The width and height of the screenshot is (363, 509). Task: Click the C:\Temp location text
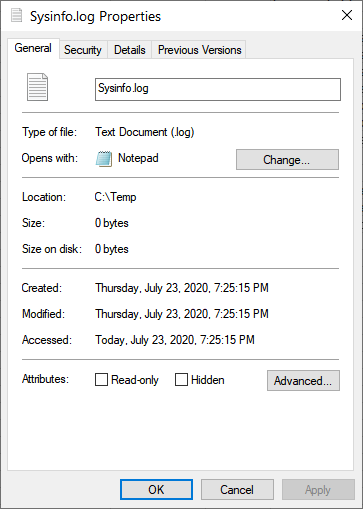(115, 197)
